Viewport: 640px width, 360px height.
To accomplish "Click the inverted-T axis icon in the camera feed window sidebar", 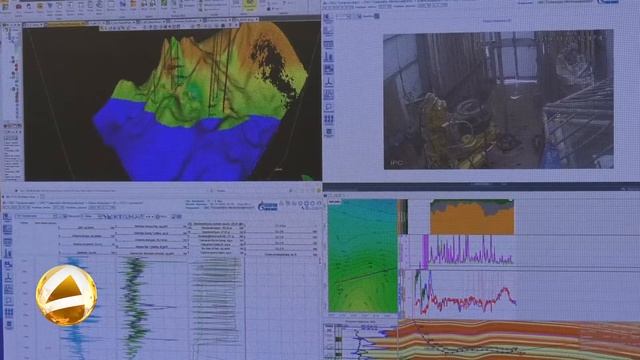I will click(x=329, y=82).
